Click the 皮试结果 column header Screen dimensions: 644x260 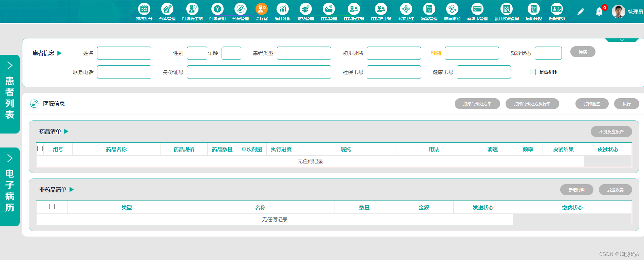pyautogui.click(x=564, y=149)
